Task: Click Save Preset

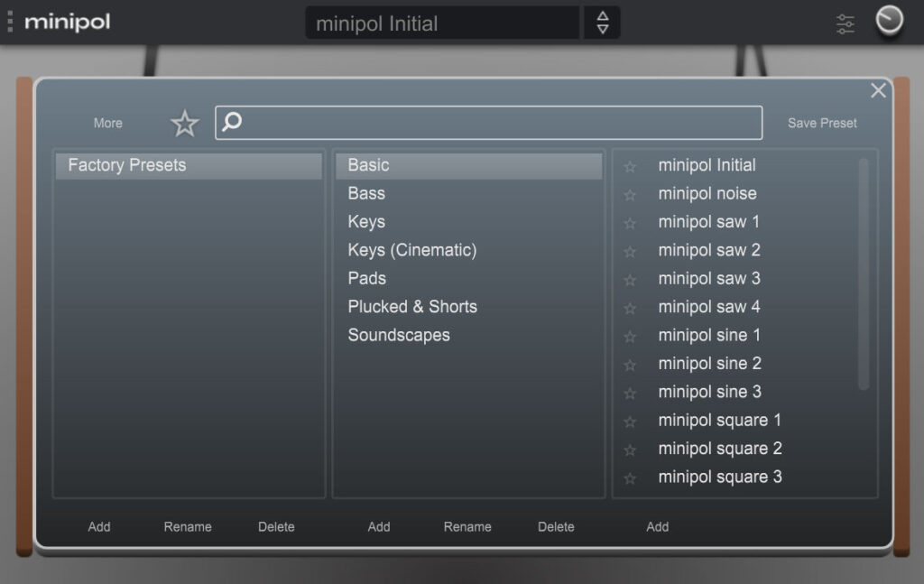Action: pyautogui.click(x=821, y=124)
